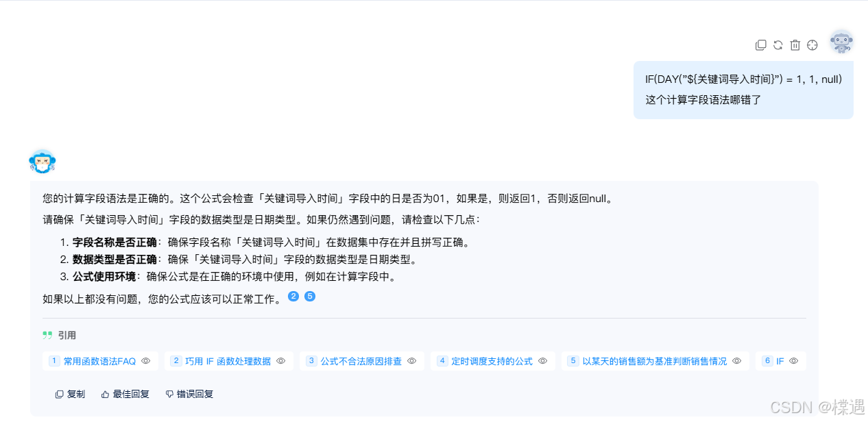868x422 pixels.
Task: Preview the 定时调度支持的公式 reference with its eye icon
Action: point(542,361)
